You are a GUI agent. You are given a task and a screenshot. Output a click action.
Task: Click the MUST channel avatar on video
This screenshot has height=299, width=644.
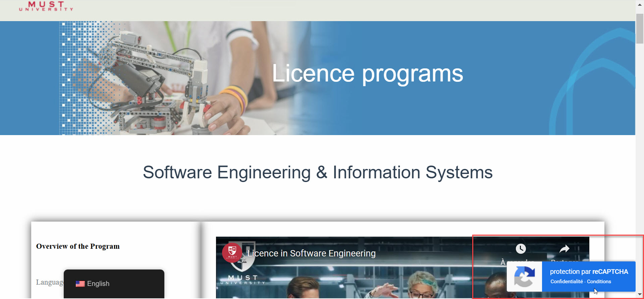coord(232,252)
